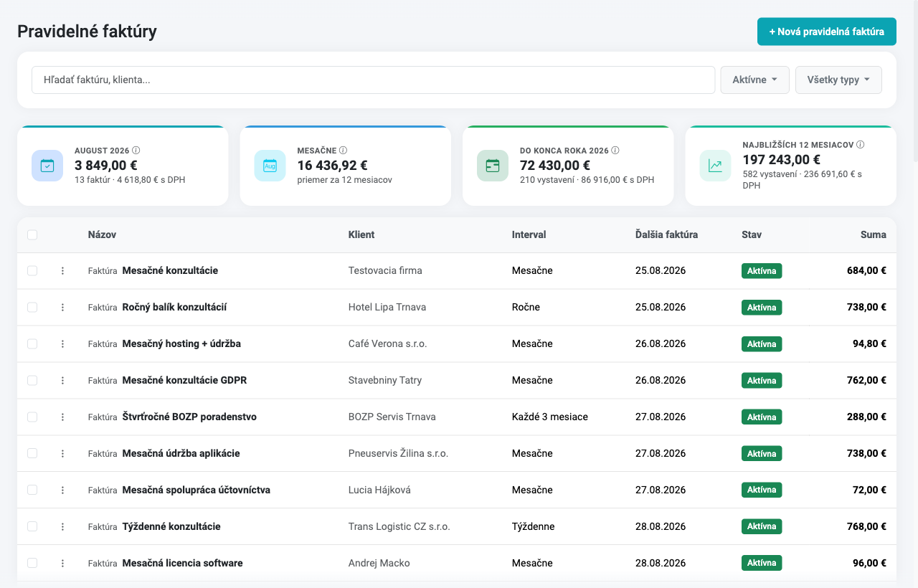Screen dimensions: 918x588
Task: Sort by the Ďalšia faktúra column header
Action: (666, 234)
